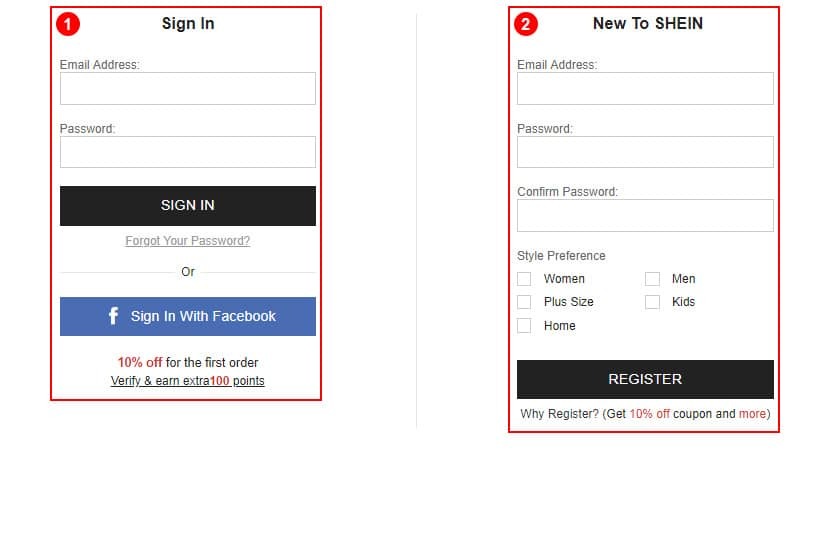Open Verify & earn extra 100 points link
The height and width of the screenshot is (540, 820).
click(x=188, y=381)
